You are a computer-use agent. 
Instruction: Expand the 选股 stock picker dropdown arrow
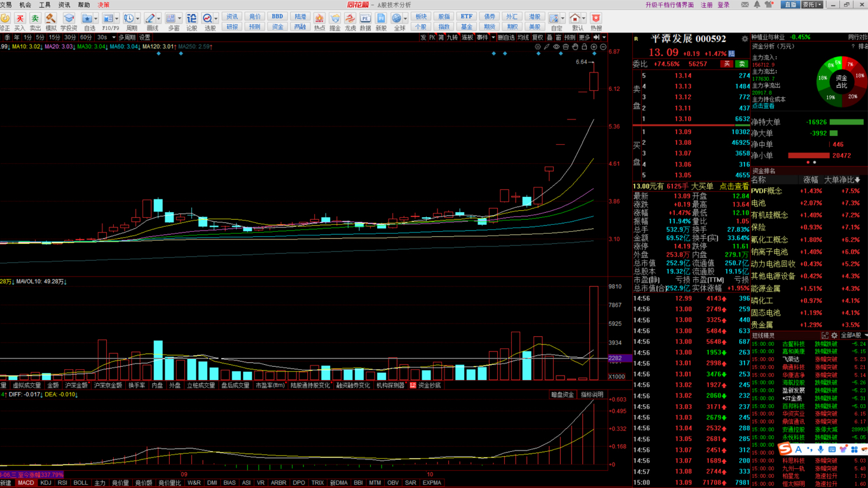216,18
